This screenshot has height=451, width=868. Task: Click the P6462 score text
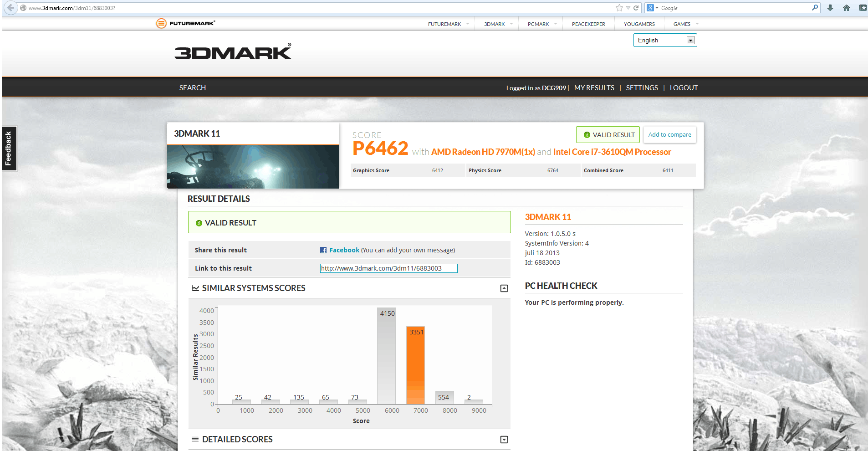click(x=380, y=149)
